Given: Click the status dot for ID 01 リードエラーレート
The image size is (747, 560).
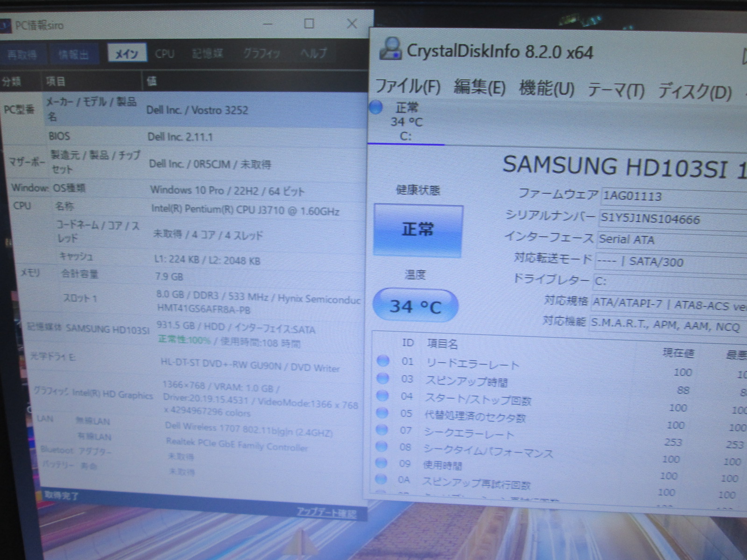Looking at the screenshot, I should coord(383,360).
